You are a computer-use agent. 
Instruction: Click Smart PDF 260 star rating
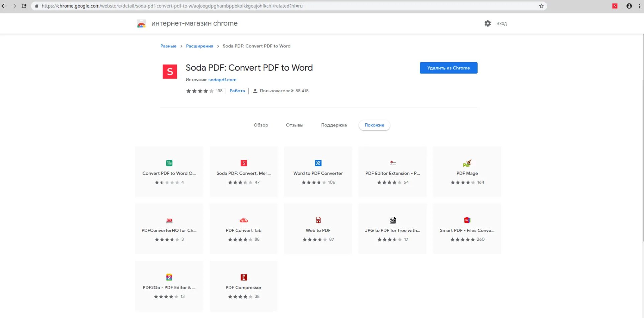coord(467,239)
